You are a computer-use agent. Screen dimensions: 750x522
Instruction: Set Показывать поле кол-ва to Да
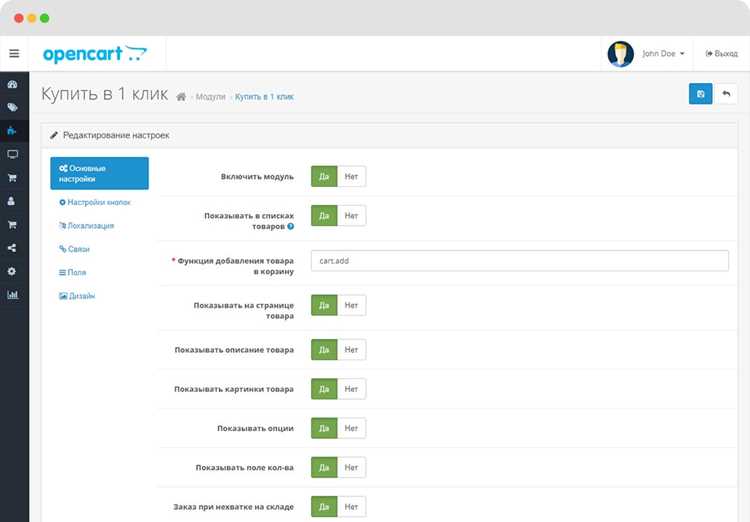pyautogui.click(x=324, y=467)
